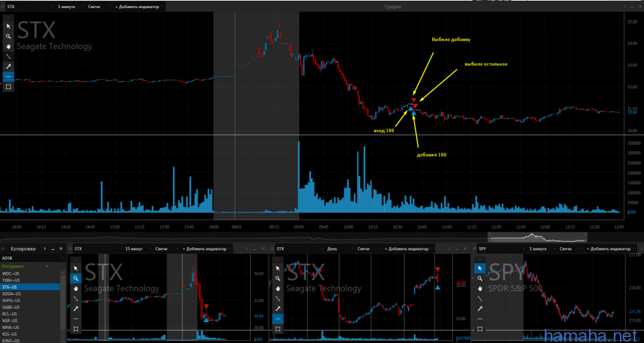Select SABR~US in the quotes list

(x=30, y=307)
